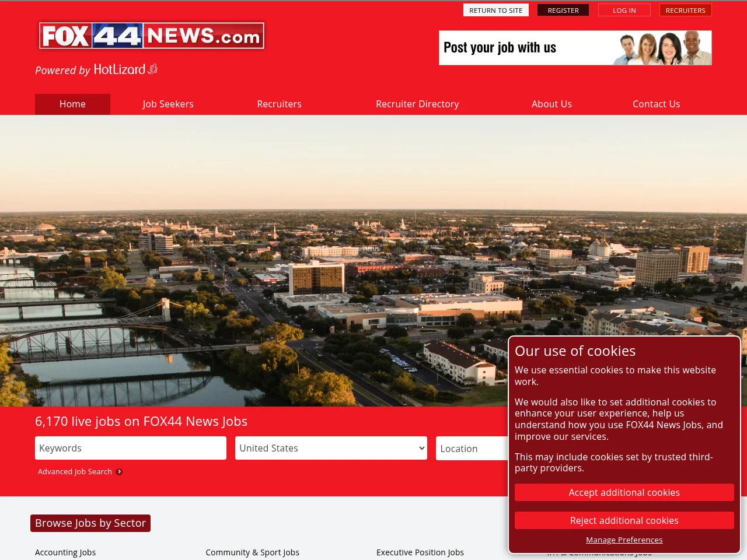747x560 pixels.
Task: Open the Contact Us page
Action: pos(657,104)
